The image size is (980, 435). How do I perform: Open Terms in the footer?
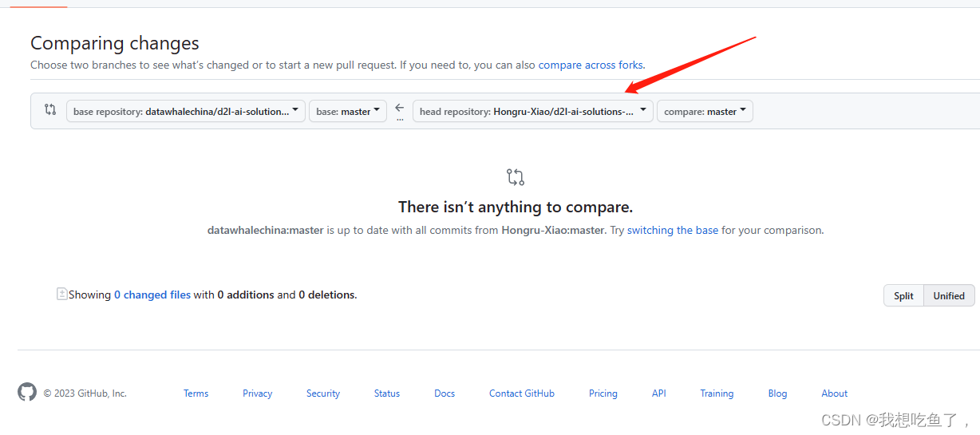point(196,393)
